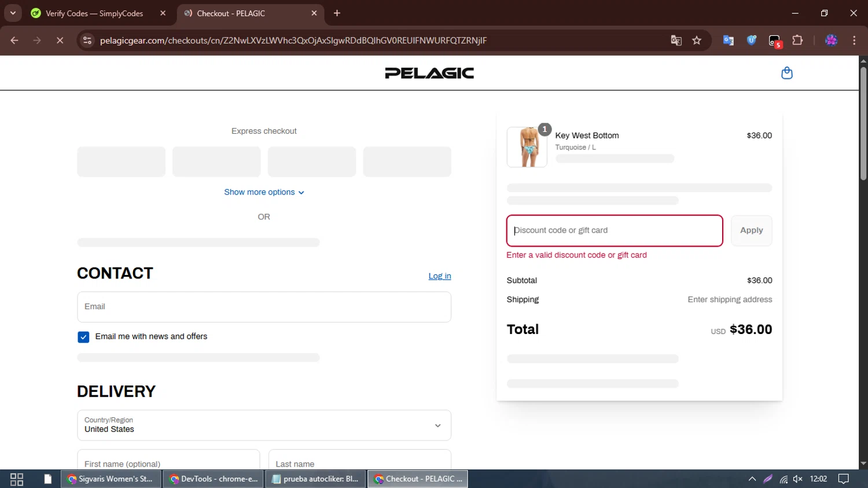The width and height of the screenshot is (868, 488).
Task: Click Checkout - PELAGIC taskbar button
Action: 418,479
